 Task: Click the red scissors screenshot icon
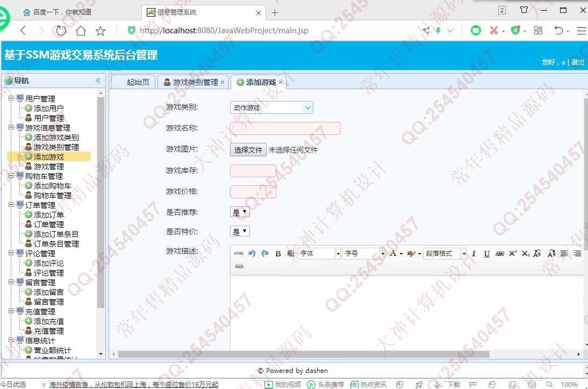tap(494, 30)
